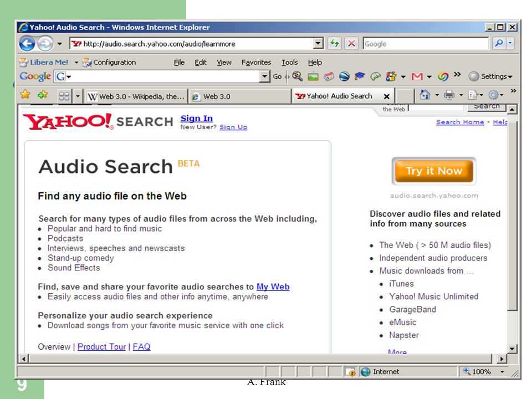This screenshot has width=532, height=399.
Task: Click the Print printer icon
Action: (449, 95)
